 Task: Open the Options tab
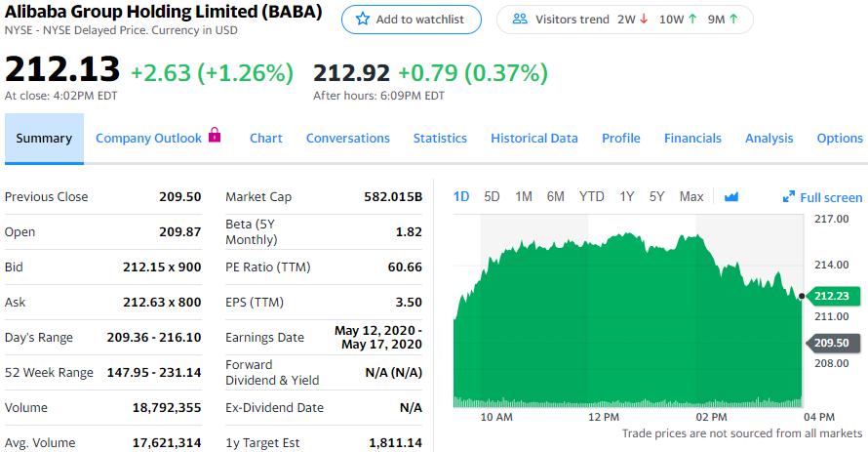(839, 139)
